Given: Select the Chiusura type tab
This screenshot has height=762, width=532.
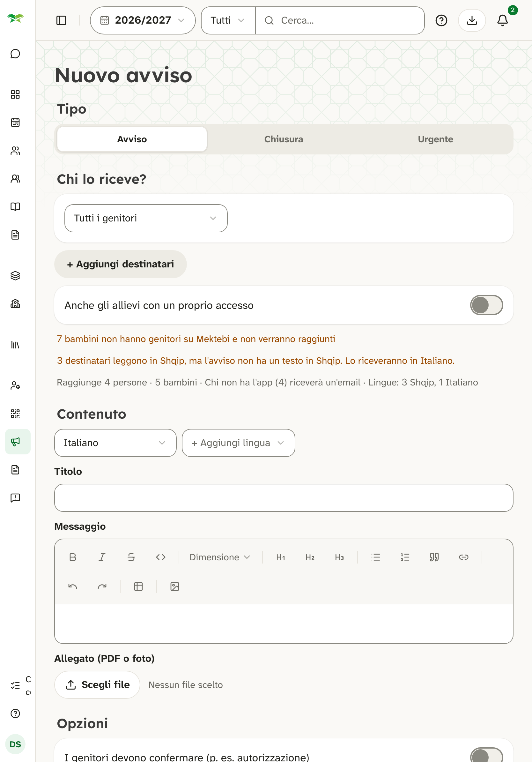Looking at the screenshot, I should (x=284, y=139).
